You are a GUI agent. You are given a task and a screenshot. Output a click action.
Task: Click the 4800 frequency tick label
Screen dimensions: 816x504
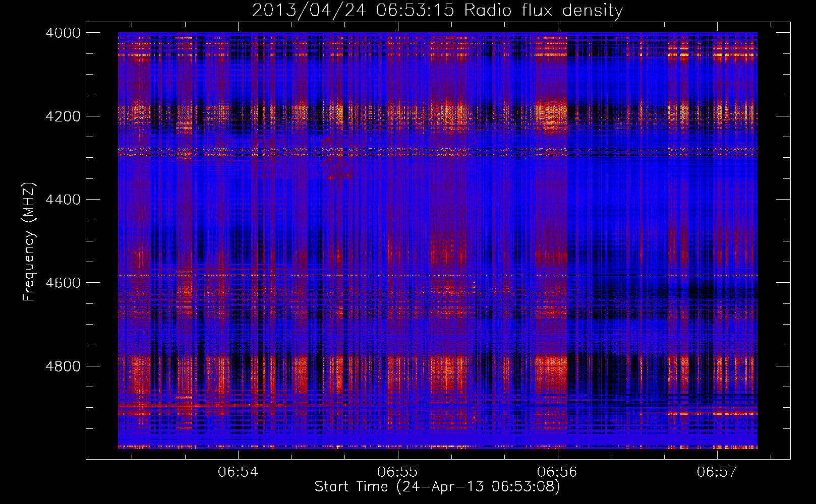(x=63, y=366)
